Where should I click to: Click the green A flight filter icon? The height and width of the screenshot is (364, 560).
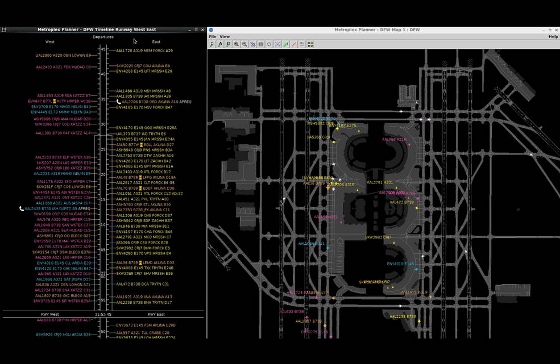click(x=220, y=44)
